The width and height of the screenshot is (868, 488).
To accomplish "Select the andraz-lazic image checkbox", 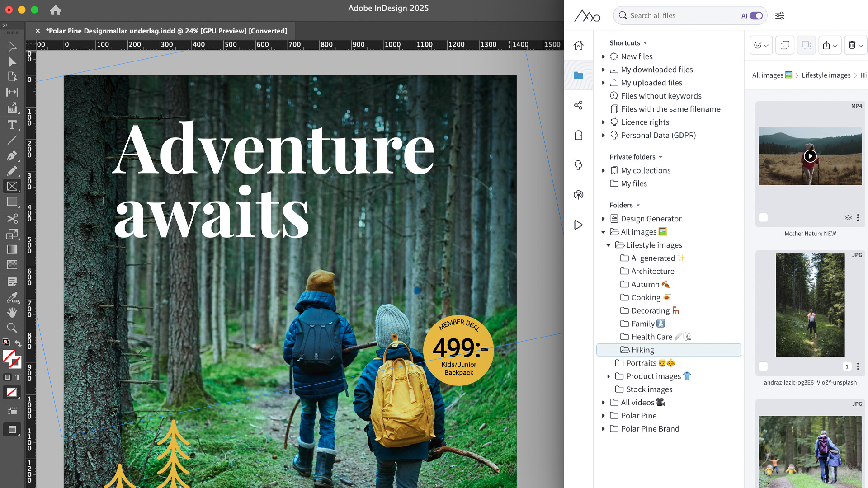I will (x=763, y=366).
